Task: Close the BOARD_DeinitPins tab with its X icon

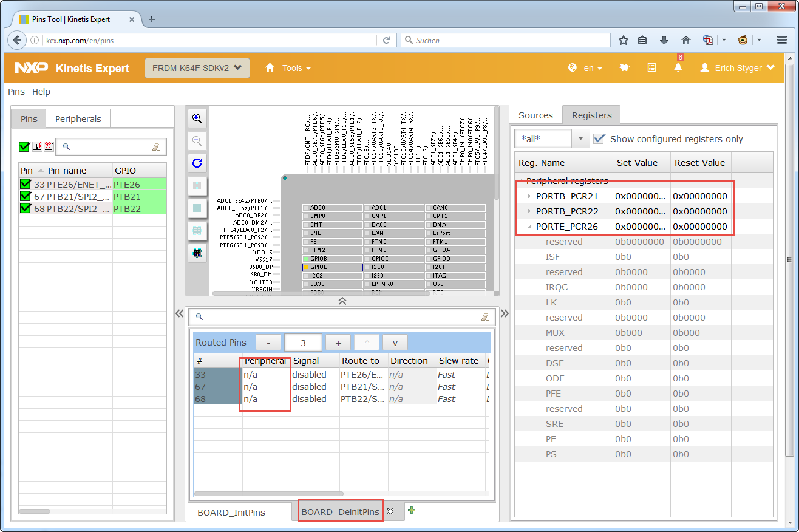Action: (x=390, y=511)
